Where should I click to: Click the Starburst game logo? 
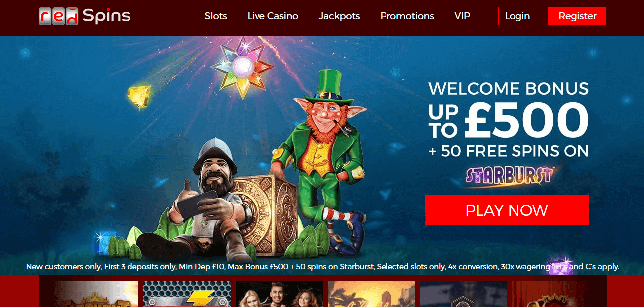pos(508,176)
